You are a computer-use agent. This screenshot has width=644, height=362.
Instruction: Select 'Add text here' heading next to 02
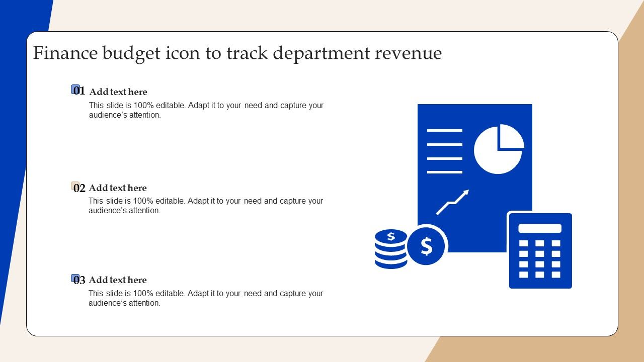coord(118,188)
